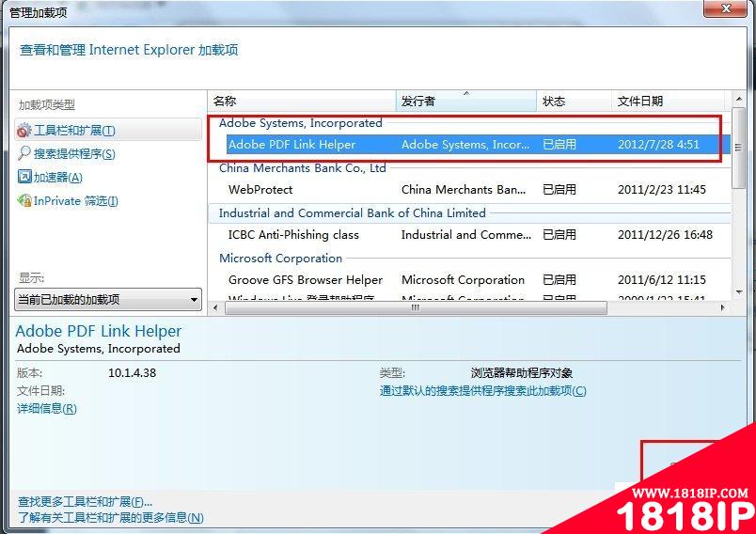Click horizontal scrollbar right arrow
The image size is (756, 534).
point(723,307)
